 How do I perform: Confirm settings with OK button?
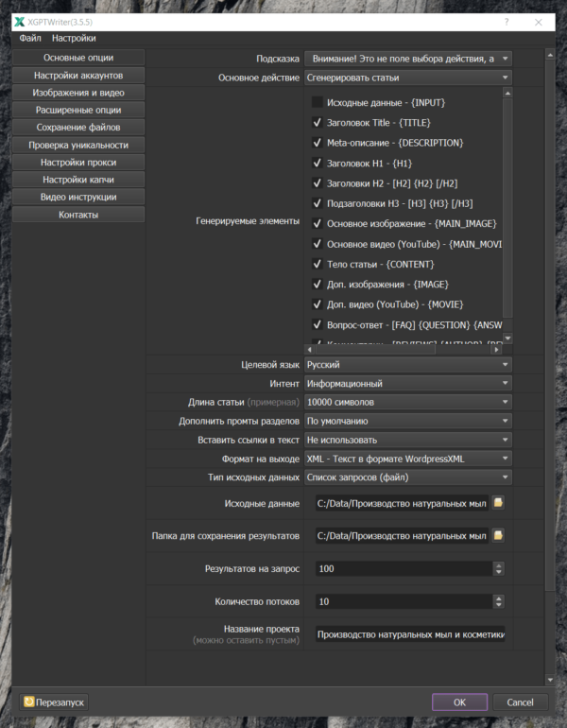point(459,702)
